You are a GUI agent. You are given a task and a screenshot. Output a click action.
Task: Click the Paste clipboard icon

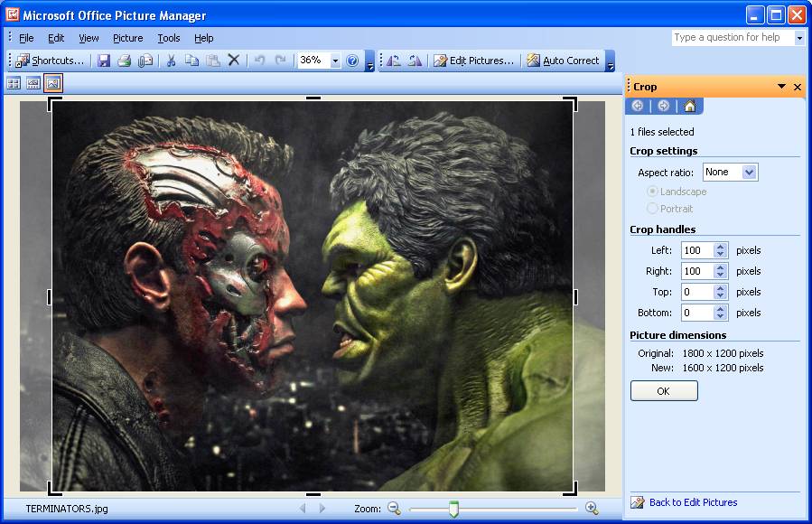(213, 61)
